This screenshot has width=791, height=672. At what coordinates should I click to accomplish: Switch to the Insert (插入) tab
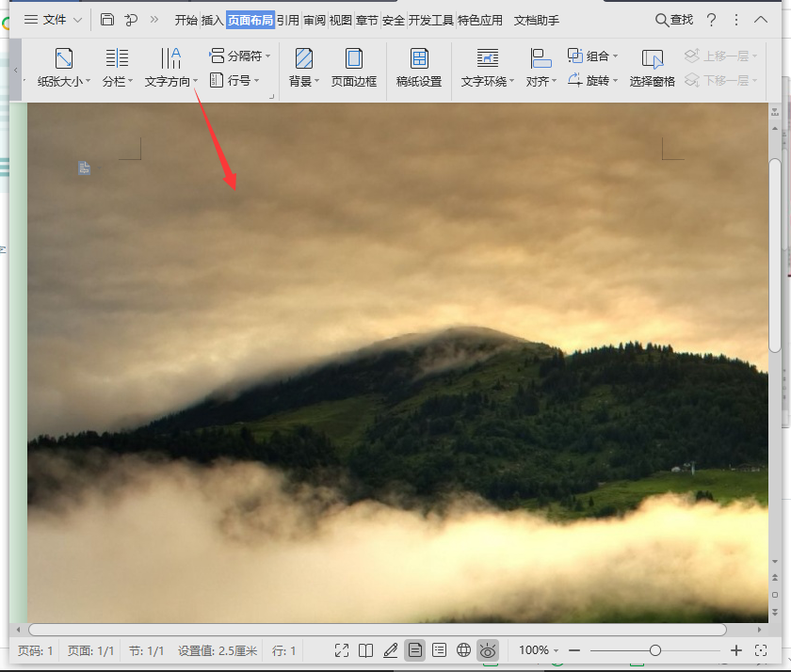click(213, 20)
